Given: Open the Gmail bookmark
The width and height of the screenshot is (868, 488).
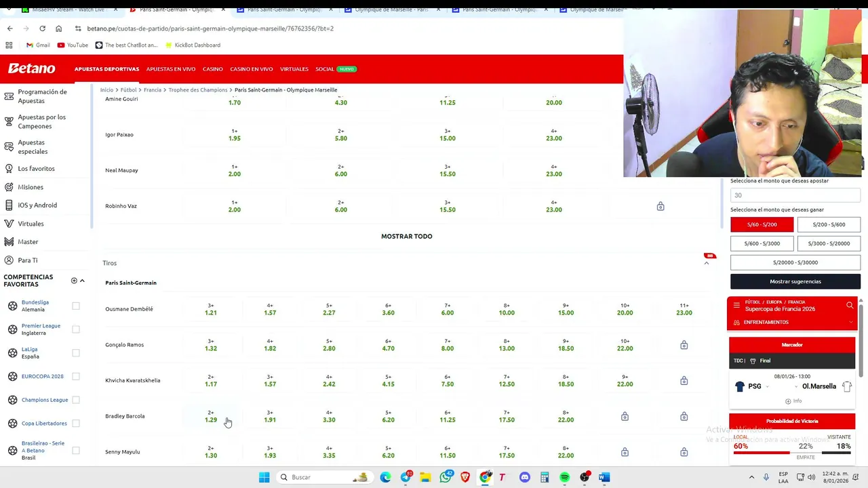Looking at the screenshot, I should click(x=38, y=45).
